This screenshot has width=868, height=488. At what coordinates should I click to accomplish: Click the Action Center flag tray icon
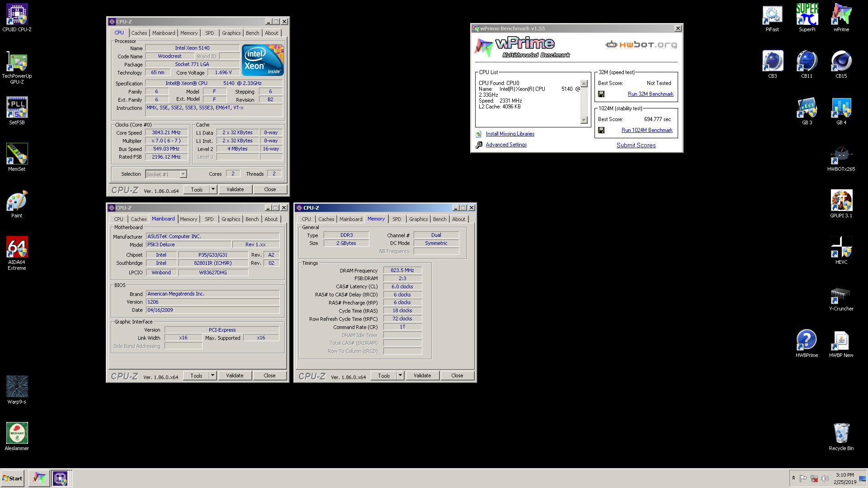803,479
